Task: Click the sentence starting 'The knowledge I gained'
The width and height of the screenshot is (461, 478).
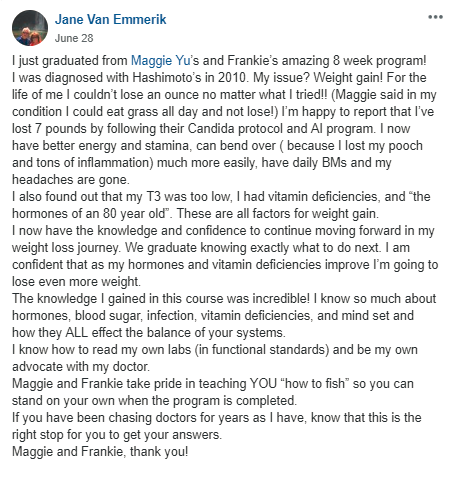Action: click(161, 298)
